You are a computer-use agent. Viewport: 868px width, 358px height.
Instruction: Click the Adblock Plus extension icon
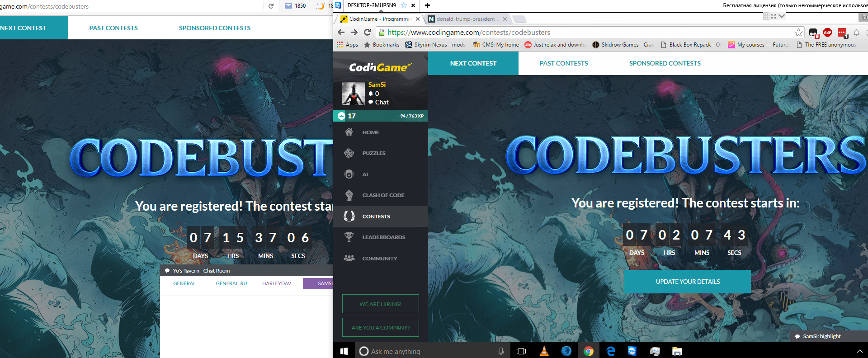coord(827,32)
